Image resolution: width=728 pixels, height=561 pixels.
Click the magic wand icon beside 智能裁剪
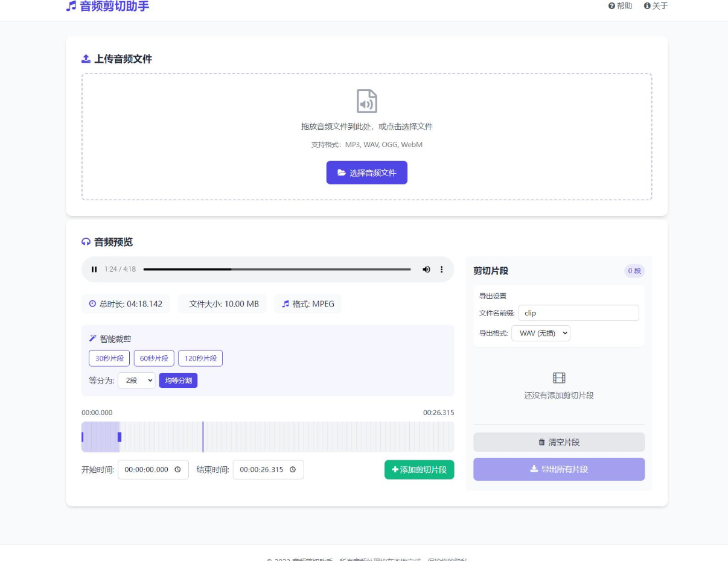point(92,338)
